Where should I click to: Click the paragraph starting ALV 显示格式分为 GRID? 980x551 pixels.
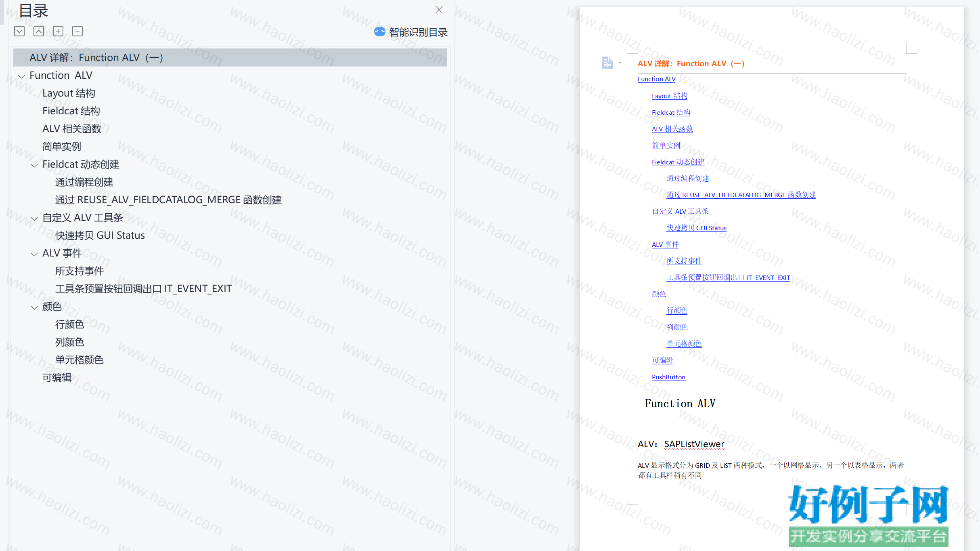(771, 470)
